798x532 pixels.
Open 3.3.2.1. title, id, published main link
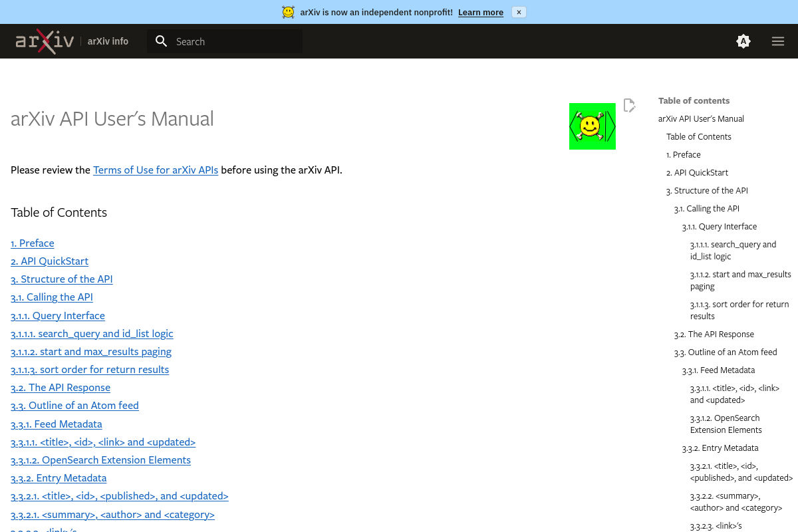pyautogui.click(x=120, y=495)
